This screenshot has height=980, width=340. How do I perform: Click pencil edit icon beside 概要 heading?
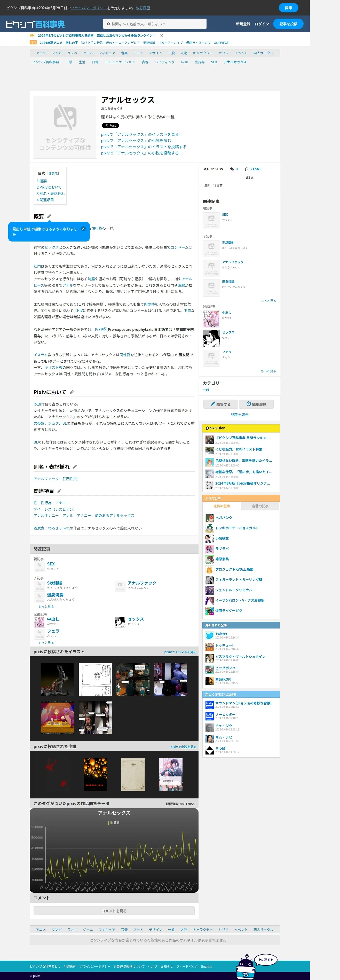[49, 216]
